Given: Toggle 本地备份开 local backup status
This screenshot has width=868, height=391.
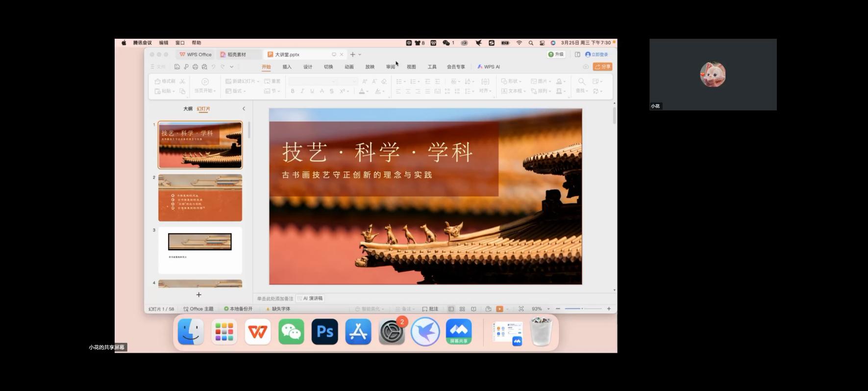Looking at the screenshot, I should tap(238, 309).
